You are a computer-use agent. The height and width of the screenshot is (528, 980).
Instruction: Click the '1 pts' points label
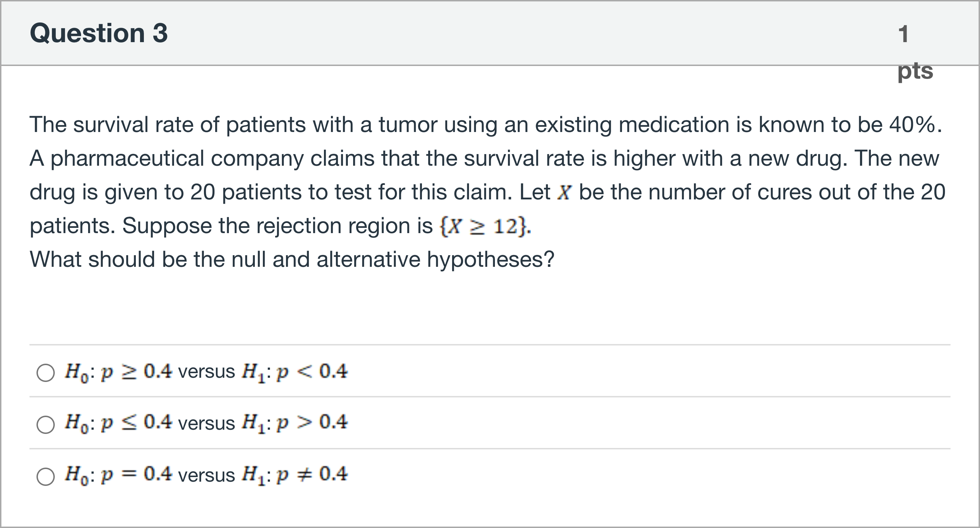point(914,51)
